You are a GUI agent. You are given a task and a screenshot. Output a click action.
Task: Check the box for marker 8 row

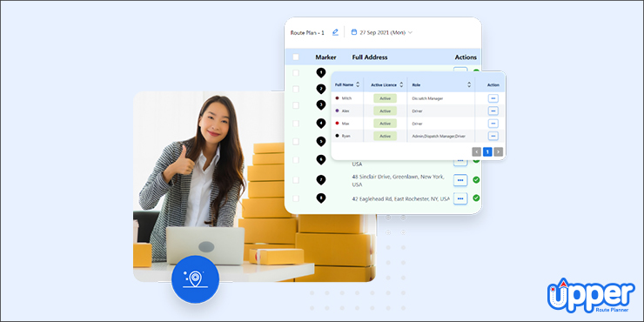[296, 198]
